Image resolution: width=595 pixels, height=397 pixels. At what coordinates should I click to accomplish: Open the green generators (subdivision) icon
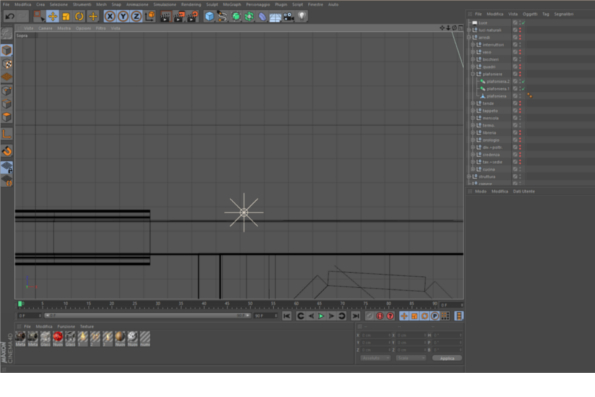click(236, 16)
